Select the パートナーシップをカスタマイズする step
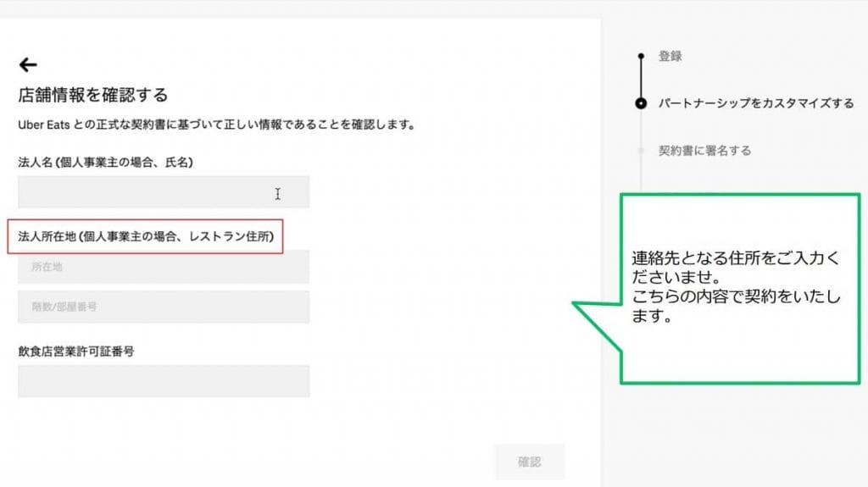Viewport: 868px width, 487px height. tap(755, 103)
